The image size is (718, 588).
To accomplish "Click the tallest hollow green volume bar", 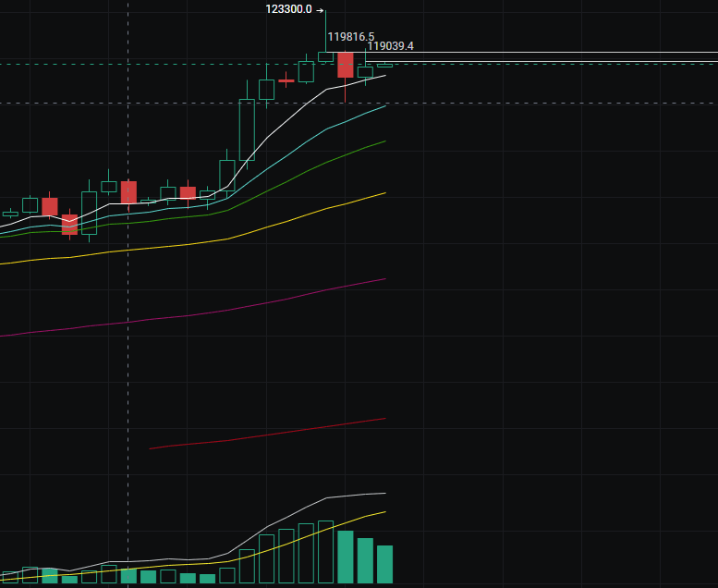I will (x=325, y=552).
